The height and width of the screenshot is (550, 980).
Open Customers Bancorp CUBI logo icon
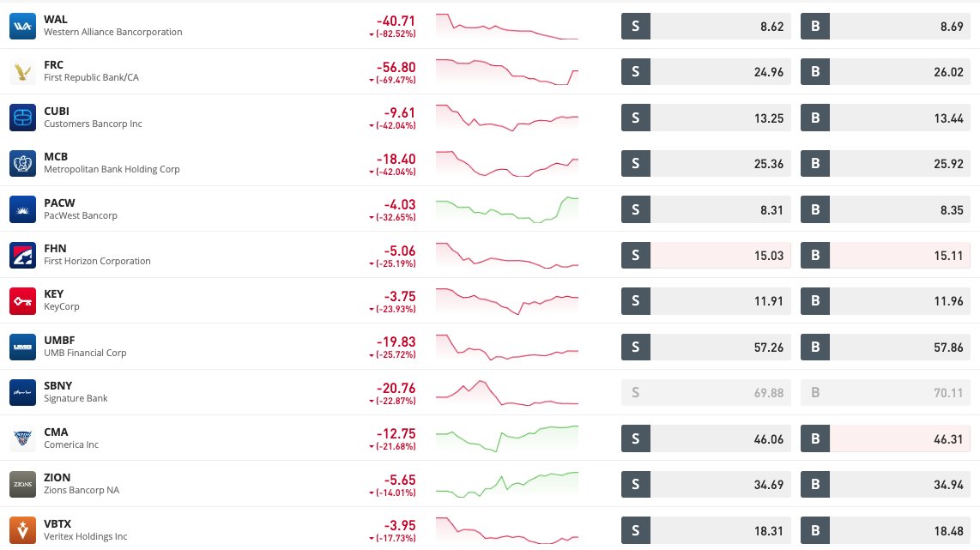point(22,118)
